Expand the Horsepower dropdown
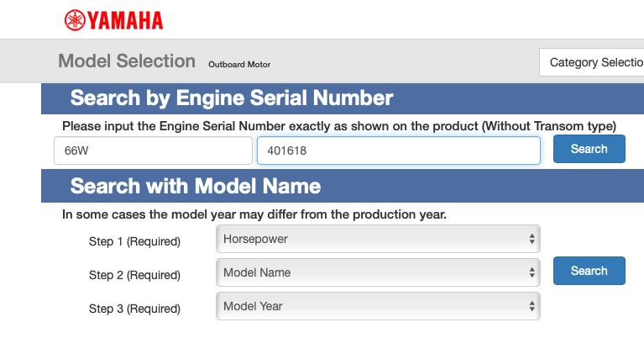The image size is (644, 338). click(x=378, y=239)
